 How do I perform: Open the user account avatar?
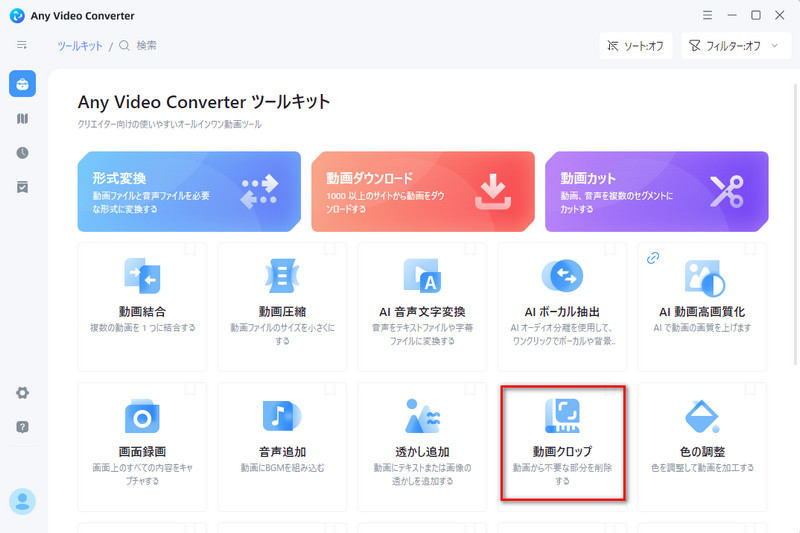(22, 501)
